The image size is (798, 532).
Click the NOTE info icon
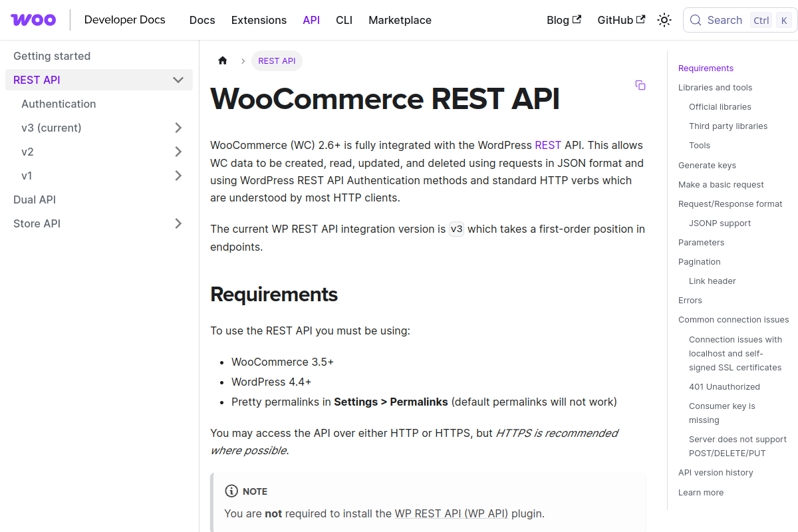point(231,491)
